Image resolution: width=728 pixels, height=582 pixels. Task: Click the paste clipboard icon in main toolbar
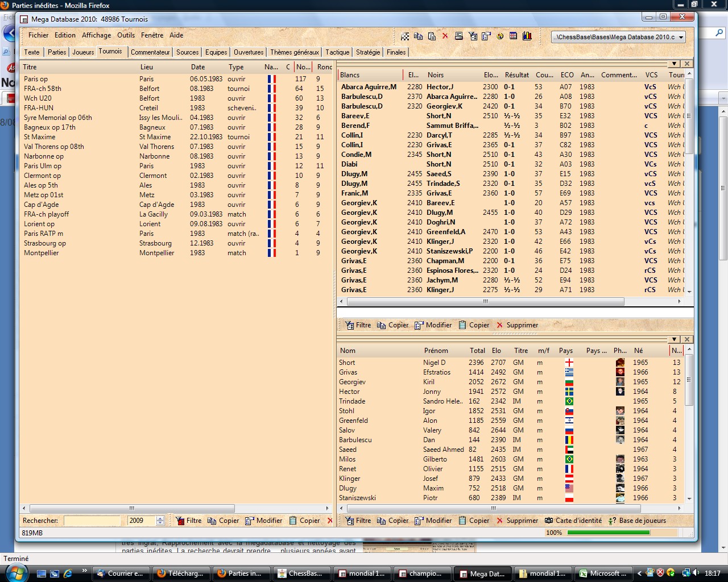[x=432, y=36]
